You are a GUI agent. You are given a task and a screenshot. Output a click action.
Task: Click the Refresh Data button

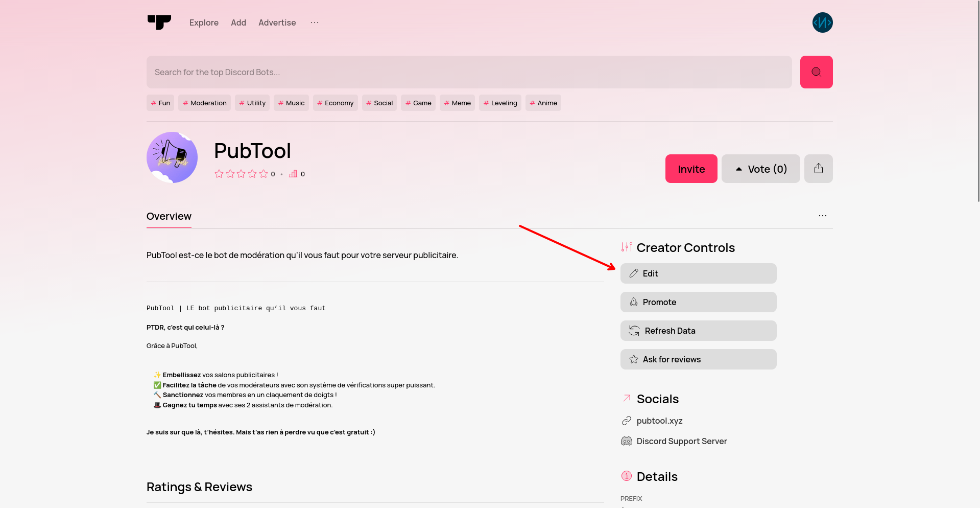[698, 331]
